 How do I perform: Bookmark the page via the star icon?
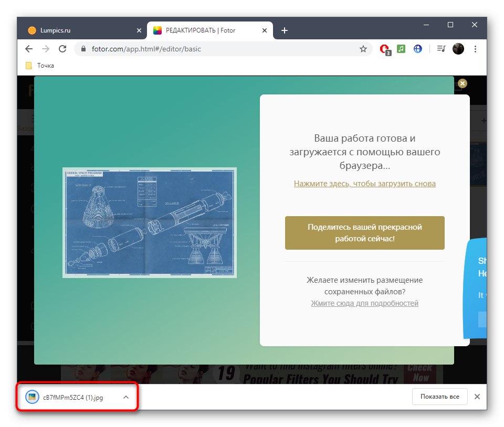[363, 49]
